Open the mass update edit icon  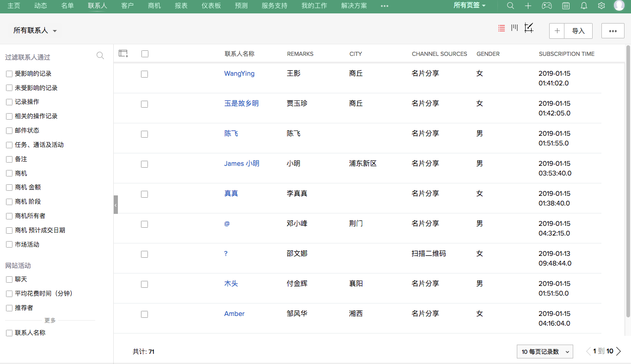click(528, 29)
